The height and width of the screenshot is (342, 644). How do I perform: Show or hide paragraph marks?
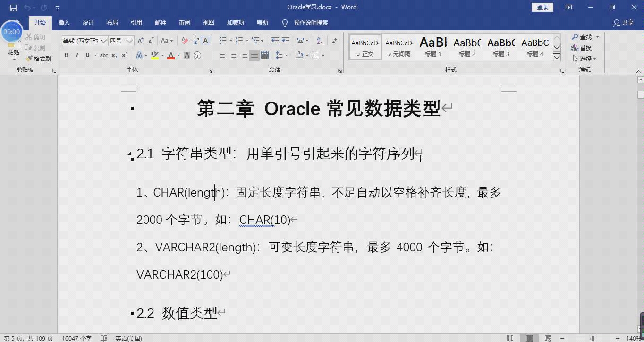pyautogui.click(x=335, y=41)
